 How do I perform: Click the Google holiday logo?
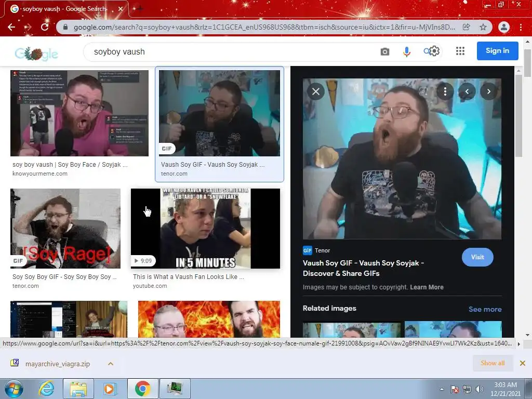[x=37, y=54]
